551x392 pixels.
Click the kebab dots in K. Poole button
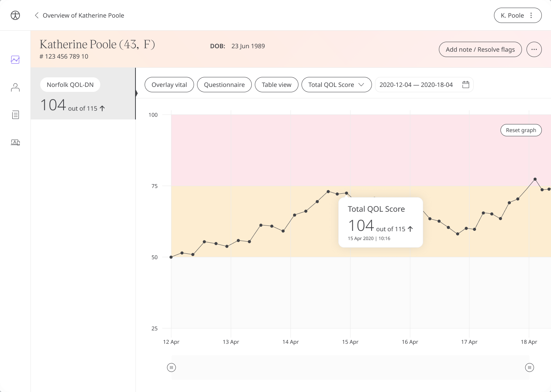(x=531, y=15)
